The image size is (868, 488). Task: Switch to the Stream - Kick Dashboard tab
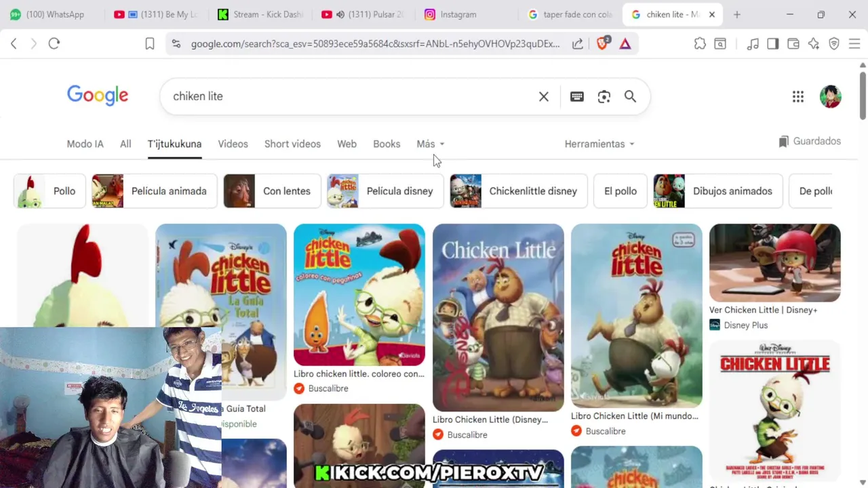point(260,14)
